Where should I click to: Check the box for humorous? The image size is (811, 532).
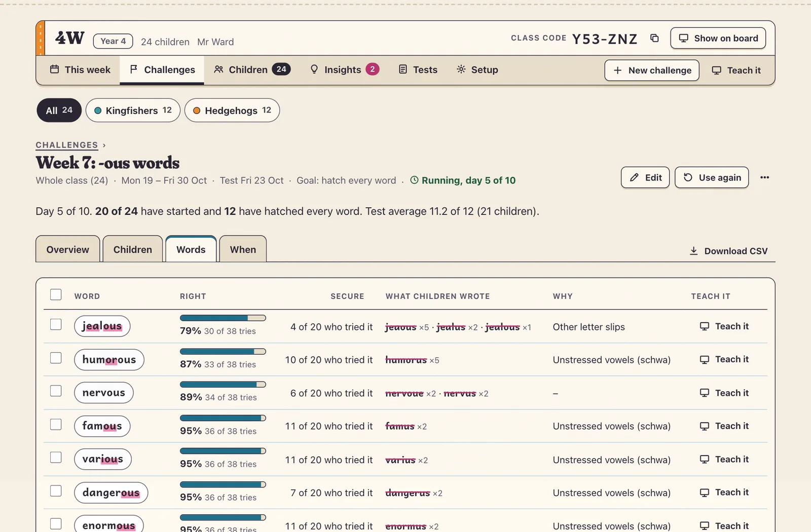click(56, 358)
